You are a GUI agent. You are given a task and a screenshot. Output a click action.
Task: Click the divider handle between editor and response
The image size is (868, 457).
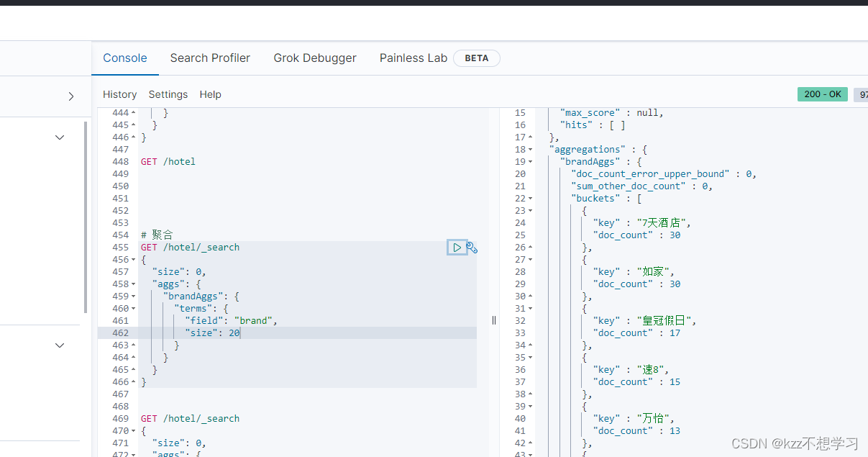click(x=494, y=320)
